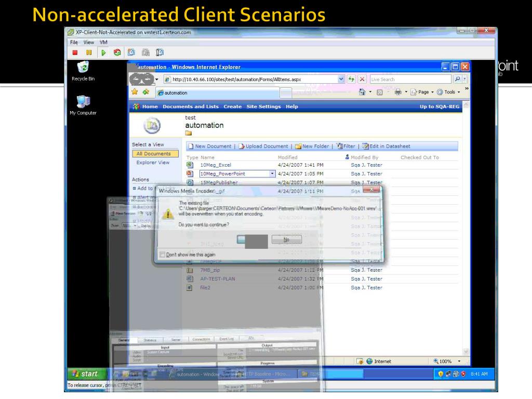The width and height of the screenshot is (532, 399).
Task: Open the My Computer desktop icon
Action: (83, 105)
